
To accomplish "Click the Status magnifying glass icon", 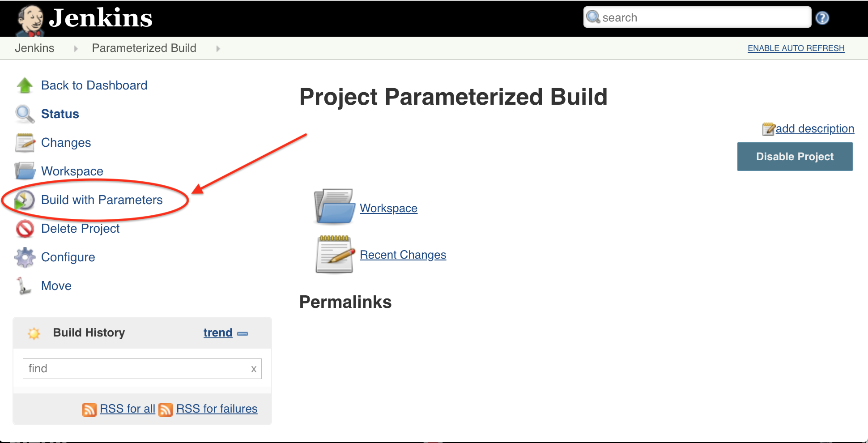I will (25, 114).
